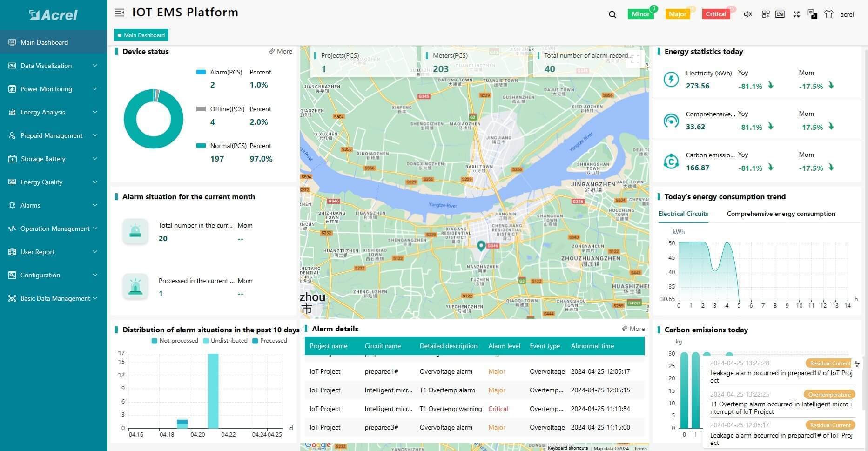Open language translation icon

(812, 14)
